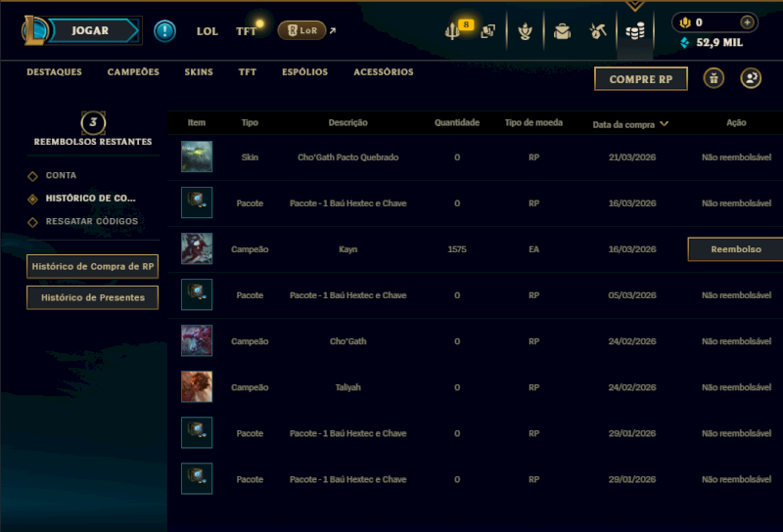Open the Clash trophy icon with badge 8
This screenshot has height=532, width=783.
tap(452, 31)
